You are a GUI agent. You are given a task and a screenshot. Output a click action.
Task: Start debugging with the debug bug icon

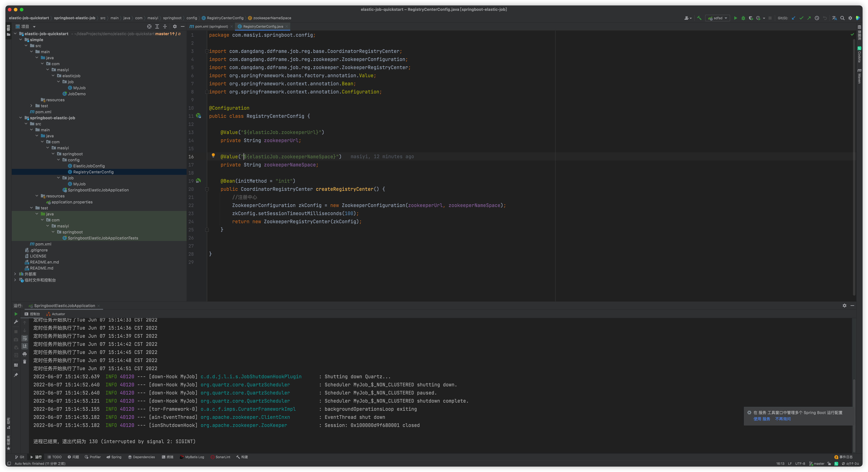point(743,18)
